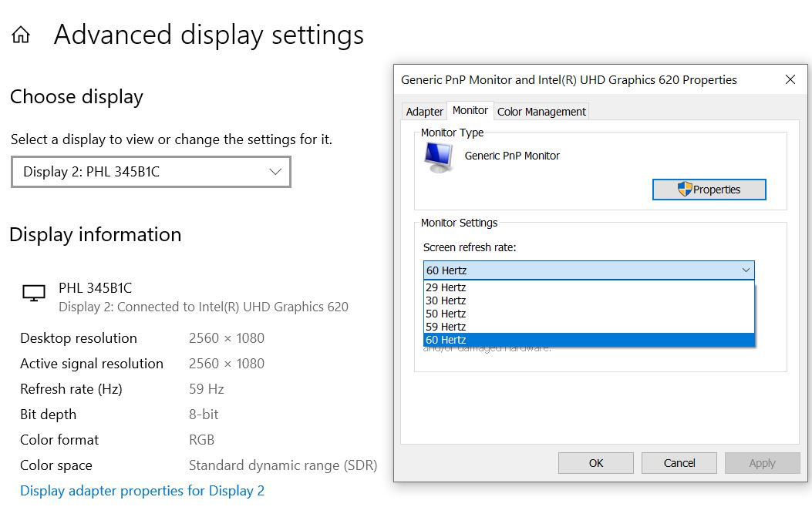Click the monitor icon beside PHL 345B1C
The height and width of the screenshot is (517, 812).
coord(34,293)
